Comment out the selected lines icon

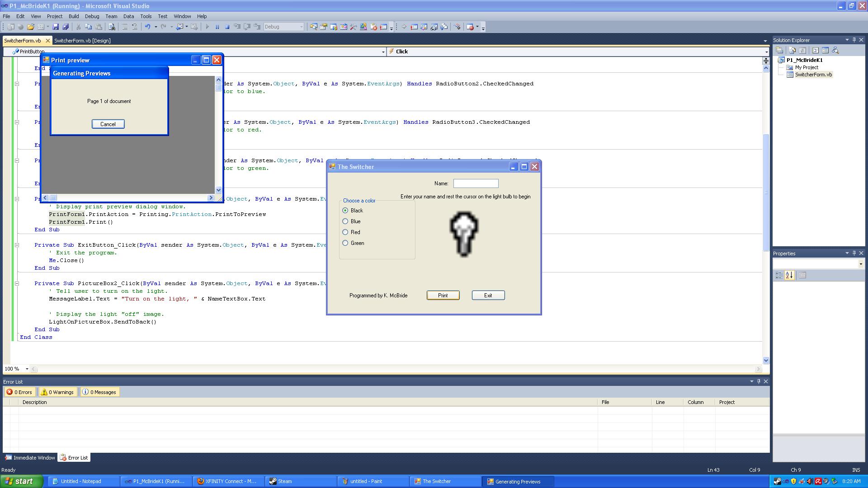(125, 27)
